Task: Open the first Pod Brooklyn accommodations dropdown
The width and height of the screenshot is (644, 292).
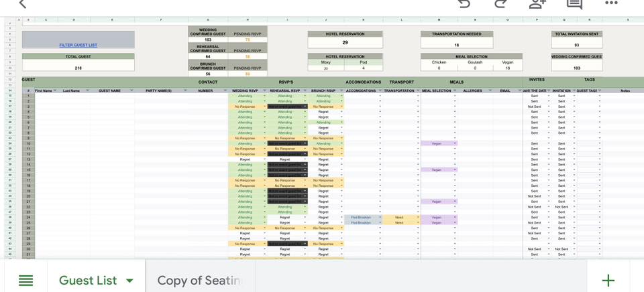Action: [x=380, y=218]
